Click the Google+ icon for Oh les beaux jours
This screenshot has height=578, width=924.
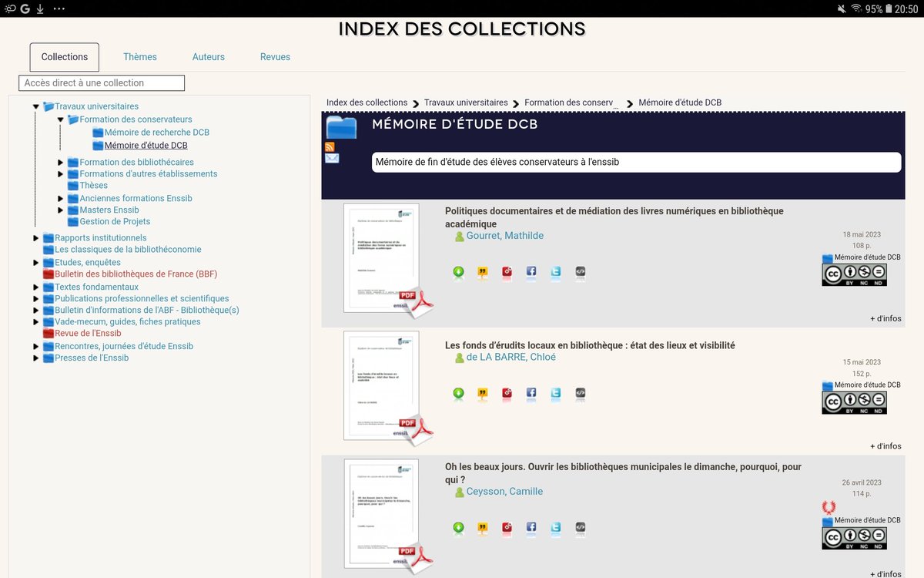click(507, 528)
